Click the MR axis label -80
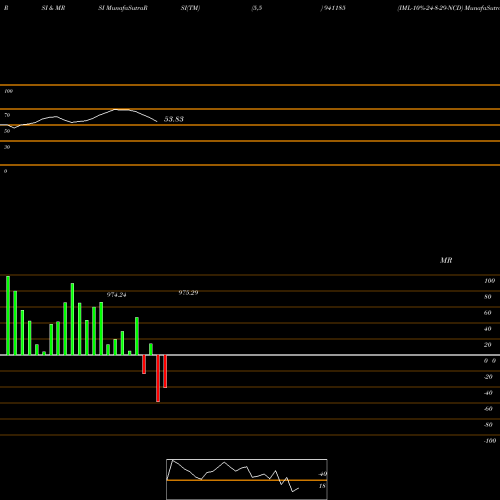This screenshot has width=500, height=500. click(x=488, y=425)
